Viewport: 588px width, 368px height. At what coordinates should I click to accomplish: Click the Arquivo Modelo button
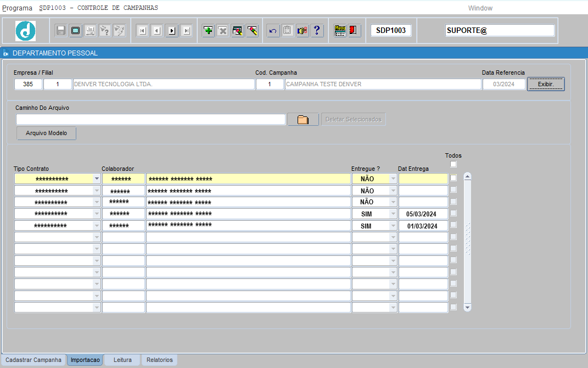tap(47, 133)
